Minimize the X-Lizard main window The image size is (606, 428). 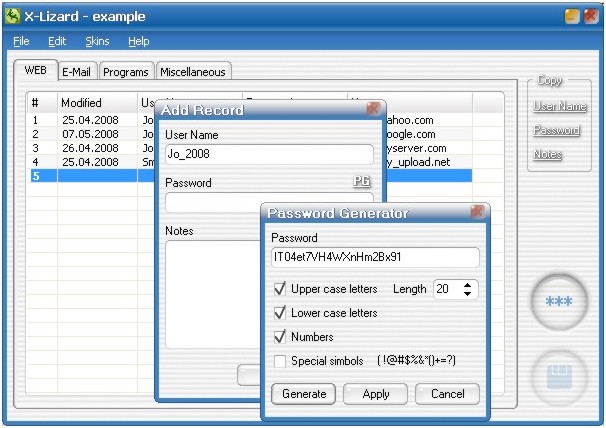point(572,16)
